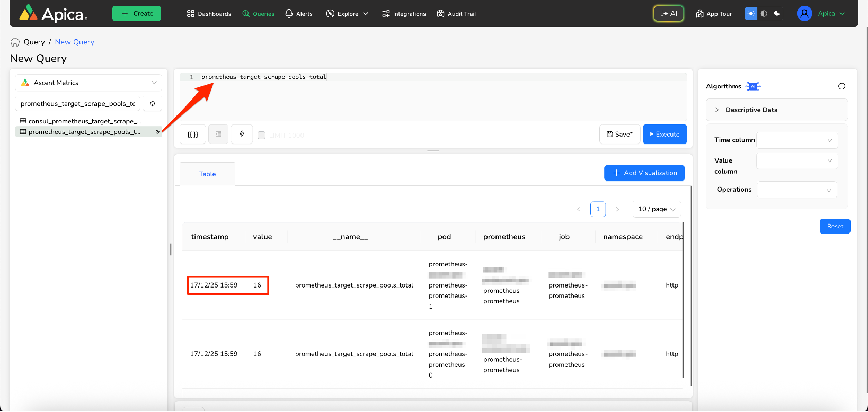Screen dimensions: 868x412
Task: Run the query with Execute button
Action: [665, 135]
